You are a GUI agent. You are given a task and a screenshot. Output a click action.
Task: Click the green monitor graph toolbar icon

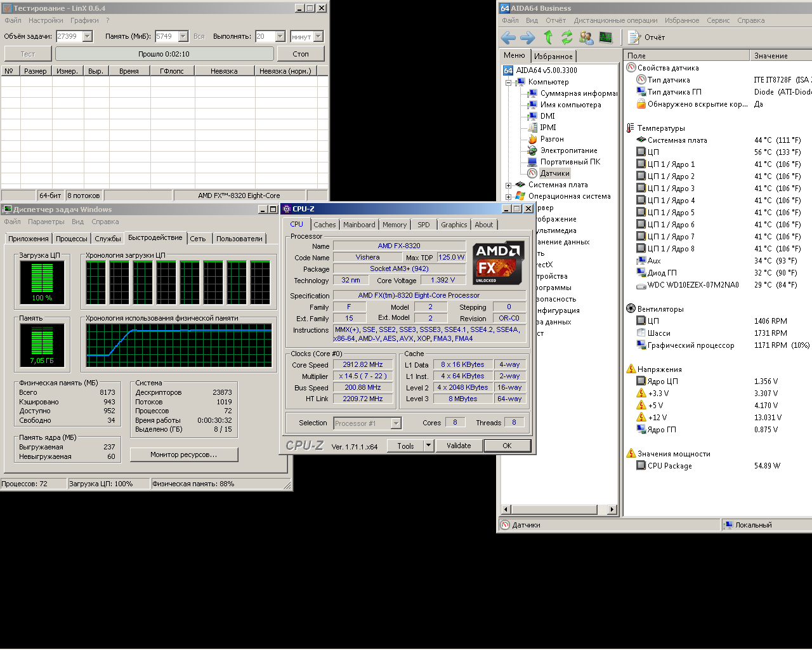[x=606, y=37]
